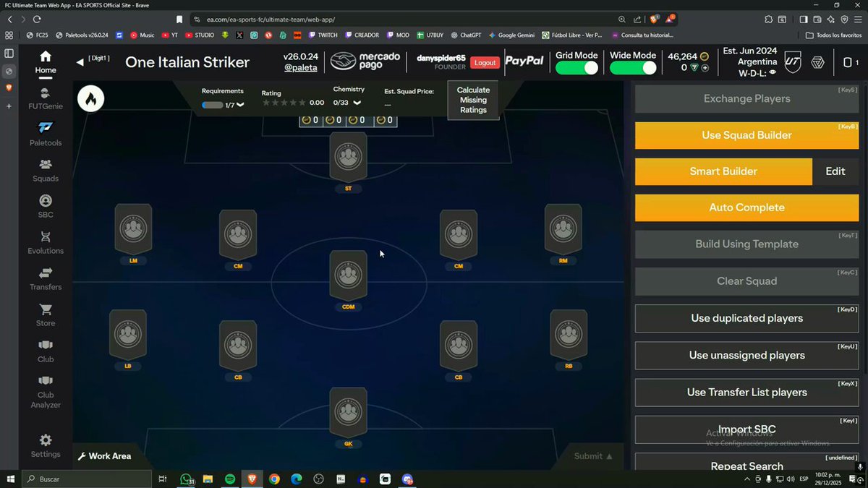
Task: Click the pack rewards icon near UT badge
Action: click(817, 63)
